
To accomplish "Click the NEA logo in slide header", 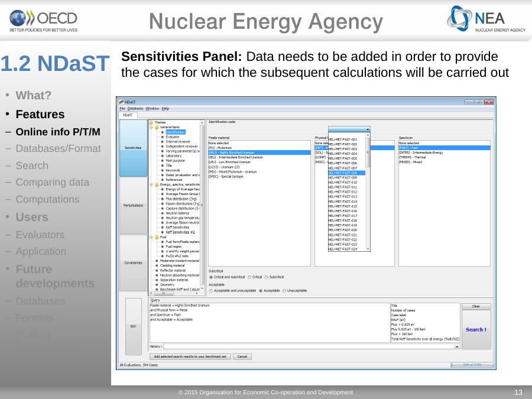I will 487,21.
